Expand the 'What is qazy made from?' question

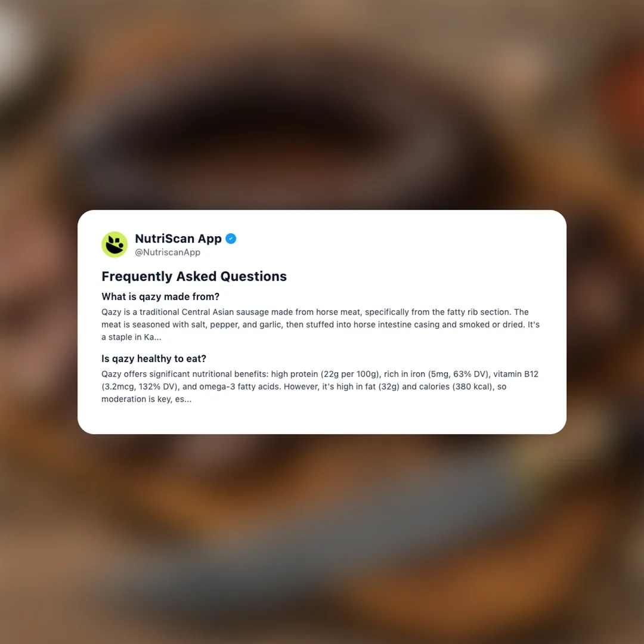(160, 296)
